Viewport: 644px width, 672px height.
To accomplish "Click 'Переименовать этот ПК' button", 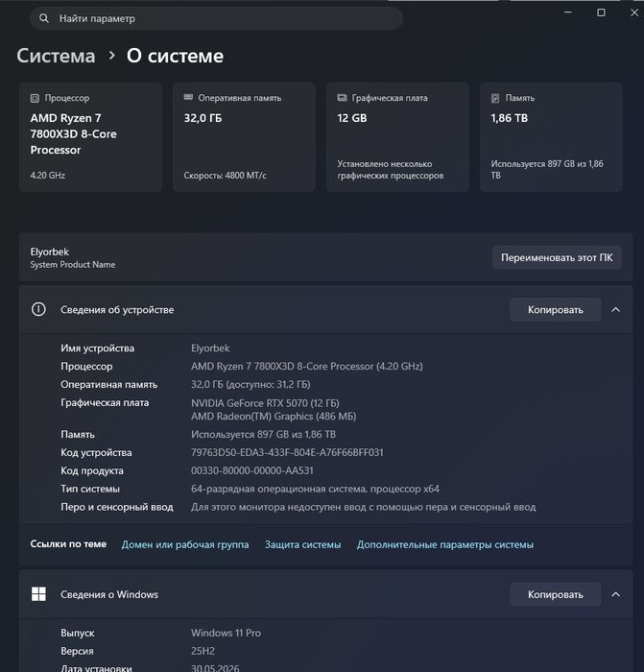I will [557, 257].
